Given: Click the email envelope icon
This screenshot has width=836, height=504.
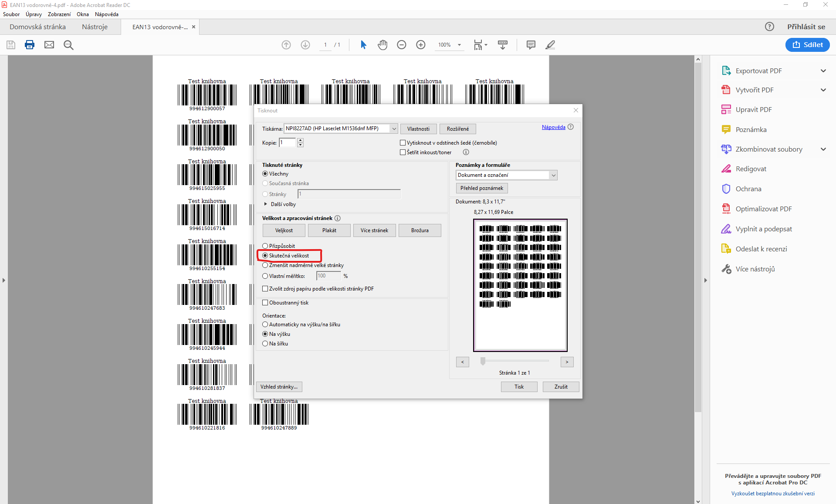Looking at the screenshot, I should pyautogui.click(x=49, y=45).
